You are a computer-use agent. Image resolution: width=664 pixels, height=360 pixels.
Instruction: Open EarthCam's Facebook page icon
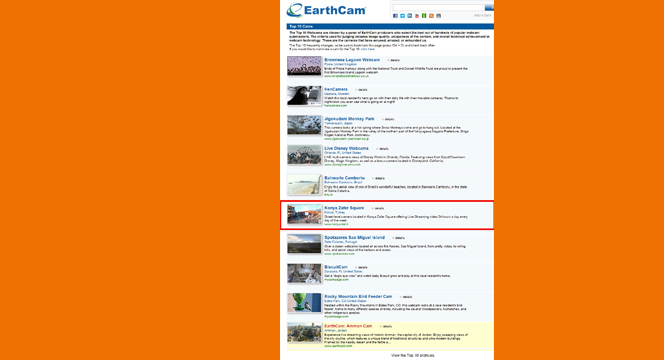pos(395,16)
